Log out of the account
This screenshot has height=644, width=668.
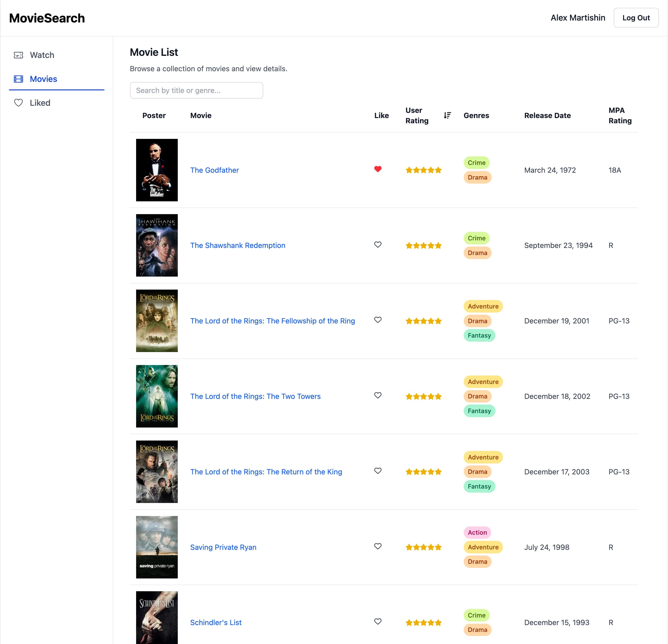636,18
